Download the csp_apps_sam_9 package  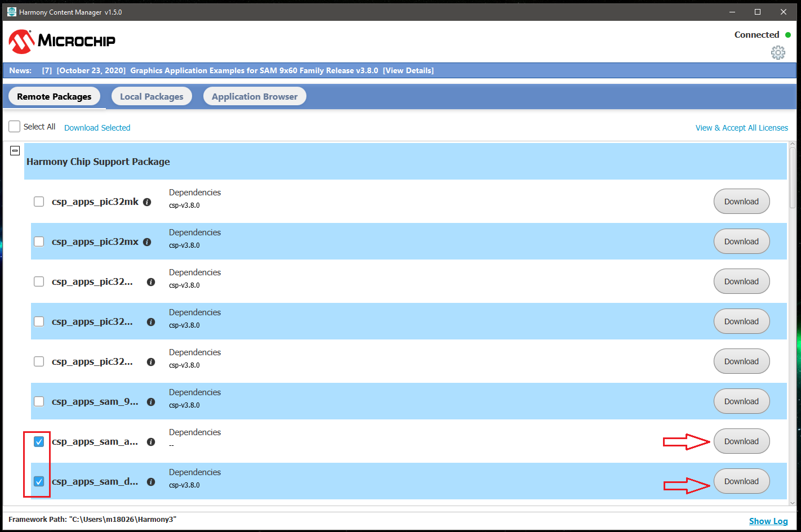point(741,401)
